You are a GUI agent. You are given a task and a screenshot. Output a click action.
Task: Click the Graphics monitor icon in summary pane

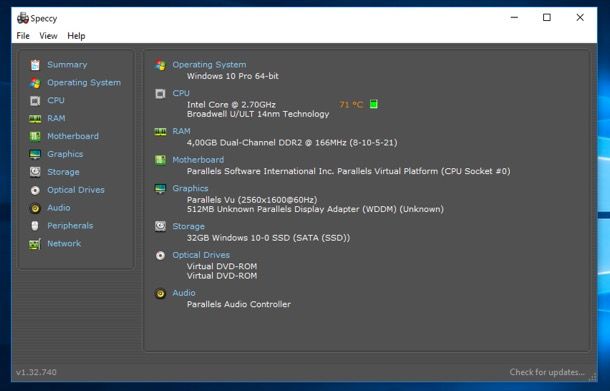click(x=160, y=189)
